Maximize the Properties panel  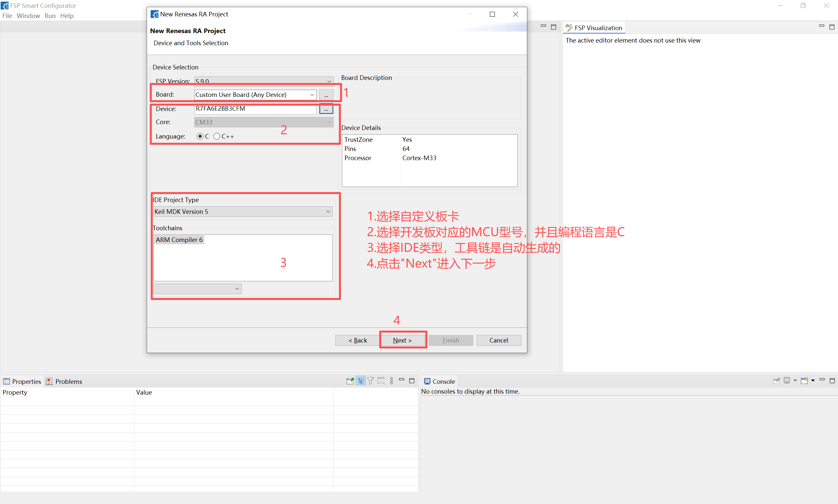coord(412,381)
